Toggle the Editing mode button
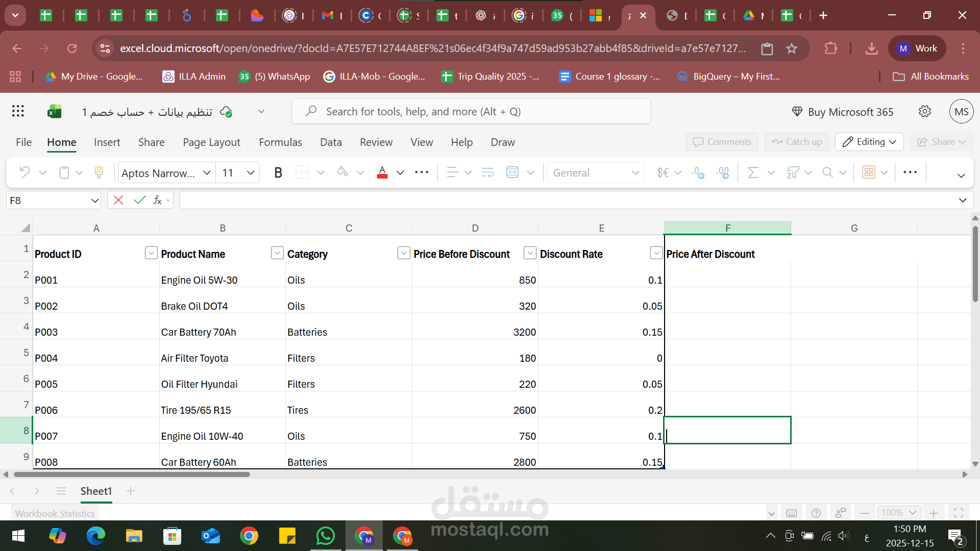The width and height of the screenshot is (980, 551). point(869,142)
